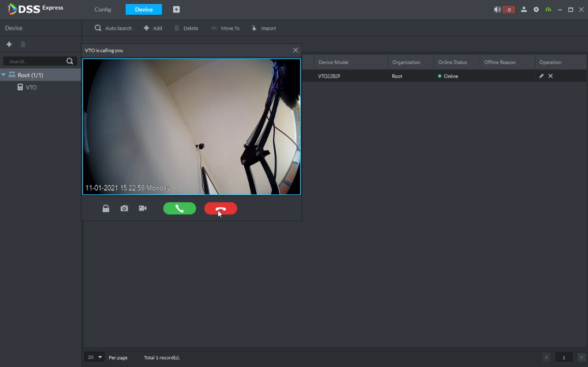Delete the VTO device row with X icon
The width and height of the screenshot is (588, 367).
550,76
